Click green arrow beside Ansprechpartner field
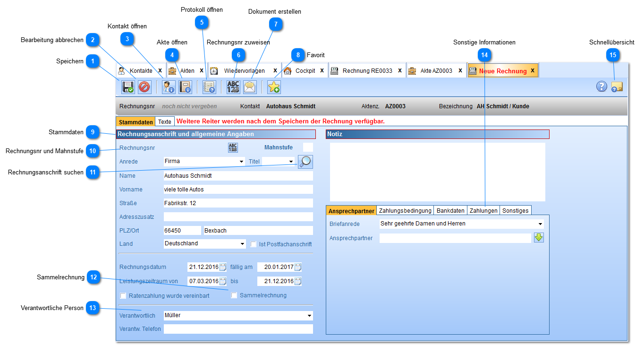This screenshot has height=346, width=644. click(539, 238)
